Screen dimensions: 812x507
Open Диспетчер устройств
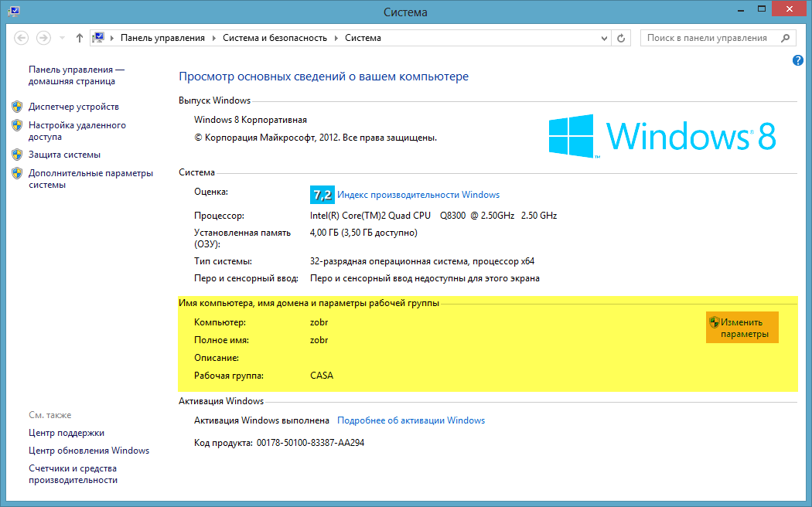click(74, 107)
